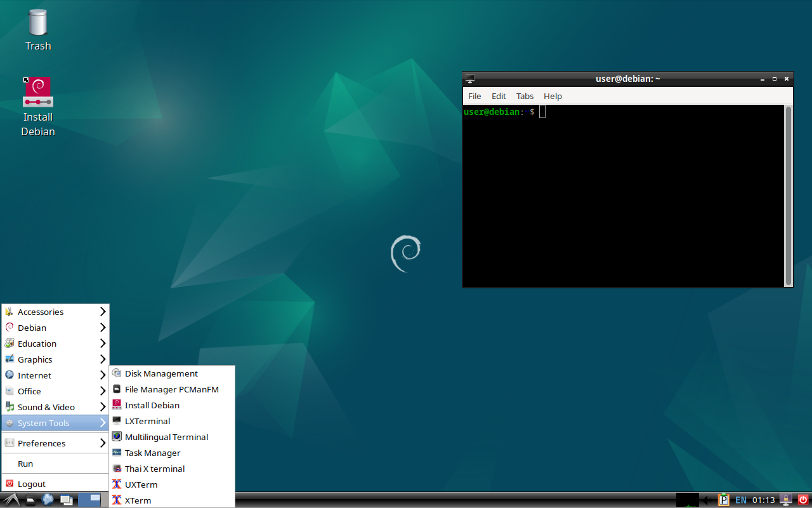Open the terminal File menu
This screenshot has height=508, width=812.
click(x=475, y=96)
